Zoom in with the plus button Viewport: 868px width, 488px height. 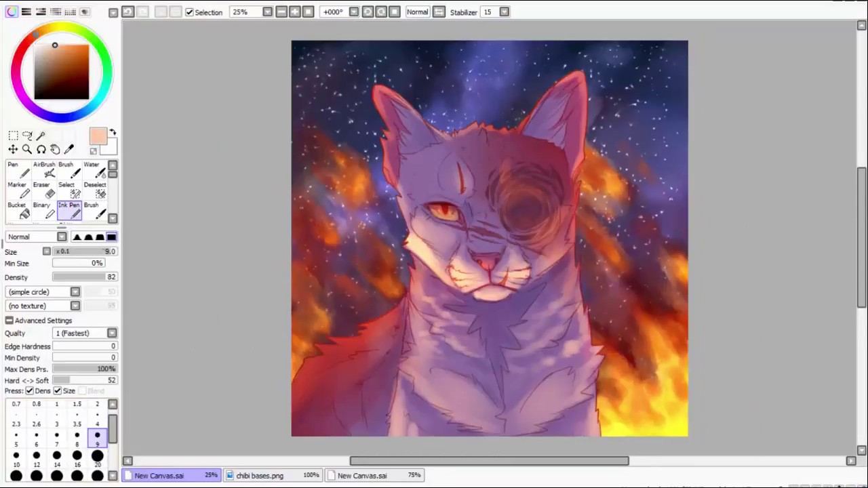tap(295, 12)
